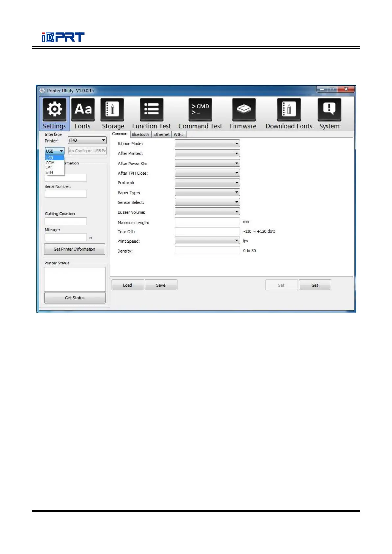392x554 pixels.
Task: Open the Download Fonts icon
Action: tap(289, 110)
